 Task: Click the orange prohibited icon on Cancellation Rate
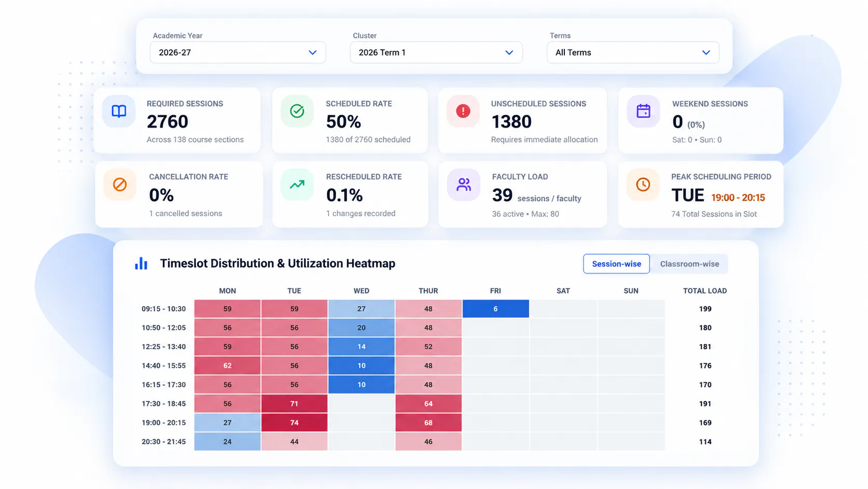(120, 184)
